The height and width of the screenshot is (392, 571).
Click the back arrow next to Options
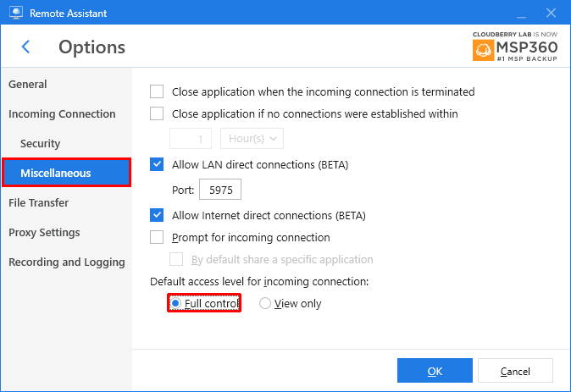pyautogui.click(x=26, y=47)
